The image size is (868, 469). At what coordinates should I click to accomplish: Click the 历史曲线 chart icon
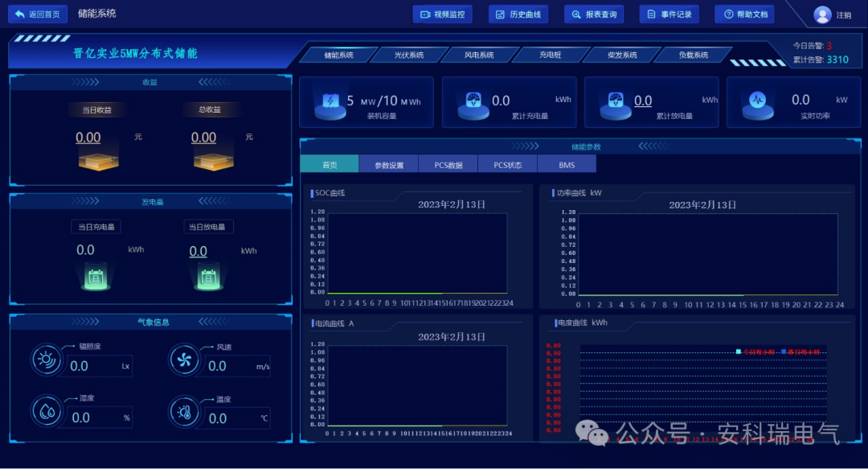click(x=500, y=14)
